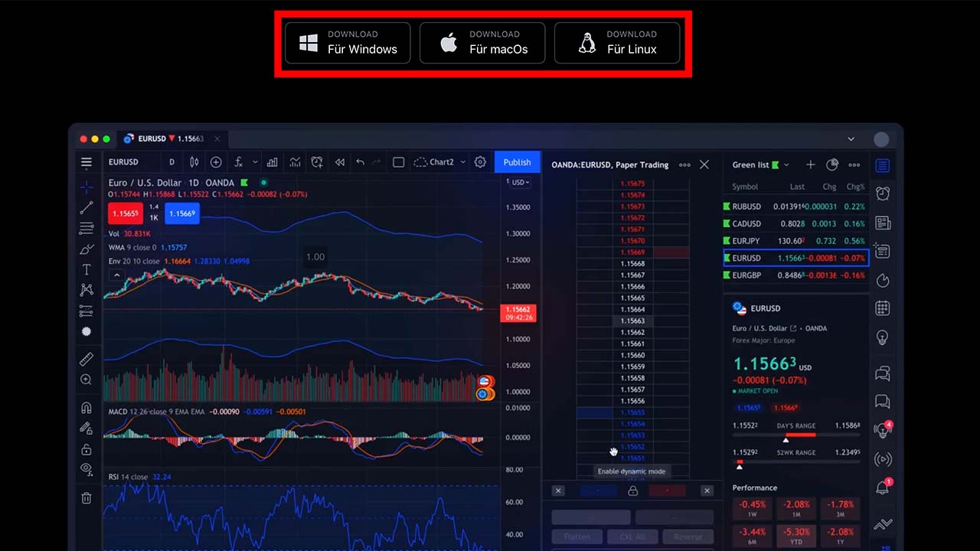This screenshot has width=980, height=551.
Task: Add a symbol to the watchlist
Action: point(810,165)
